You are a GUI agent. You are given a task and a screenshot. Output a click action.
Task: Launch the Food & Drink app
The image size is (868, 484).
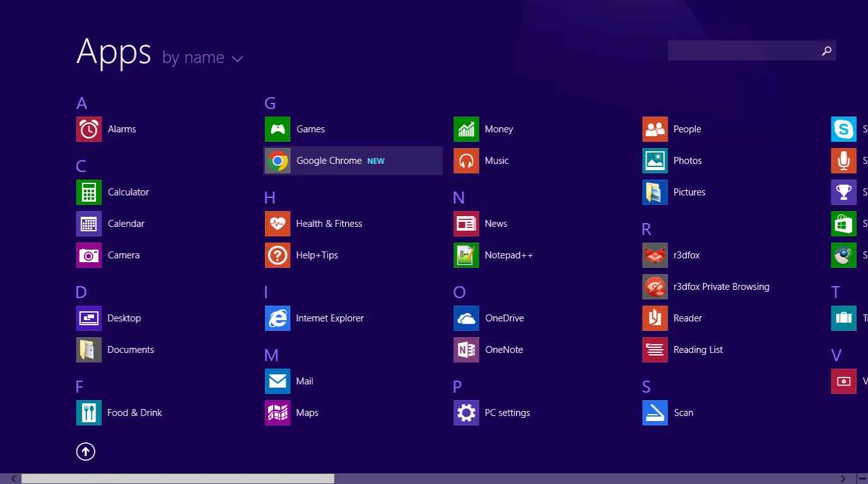[x=119, y=413]
